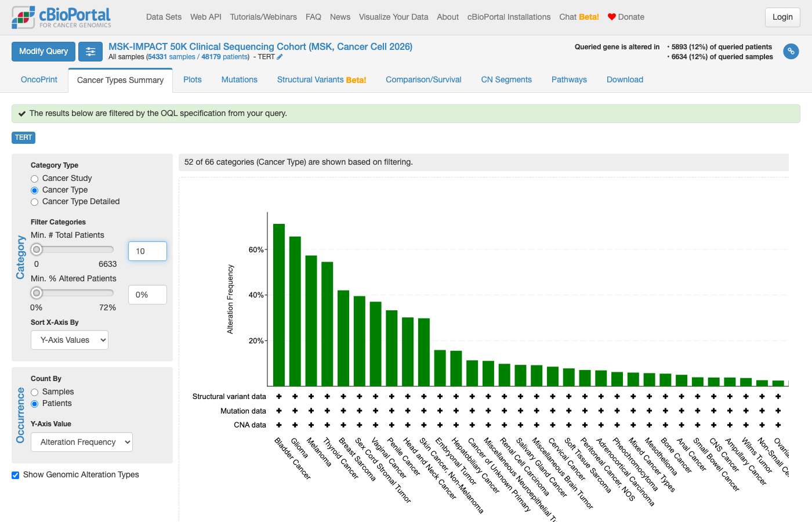Open the 54331 samples link
This screenshot has width=812, height=522.
tap(171, 57)
